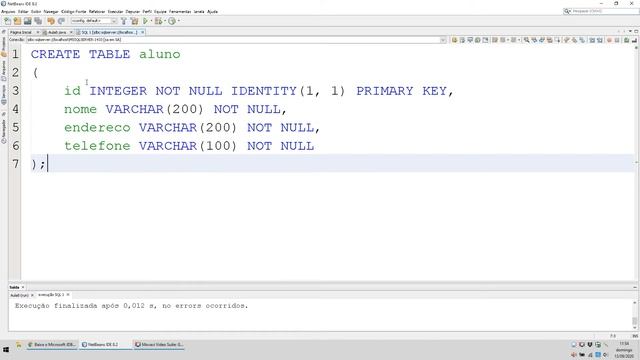Click the Undo arrow icon

[x=51, y=21]
